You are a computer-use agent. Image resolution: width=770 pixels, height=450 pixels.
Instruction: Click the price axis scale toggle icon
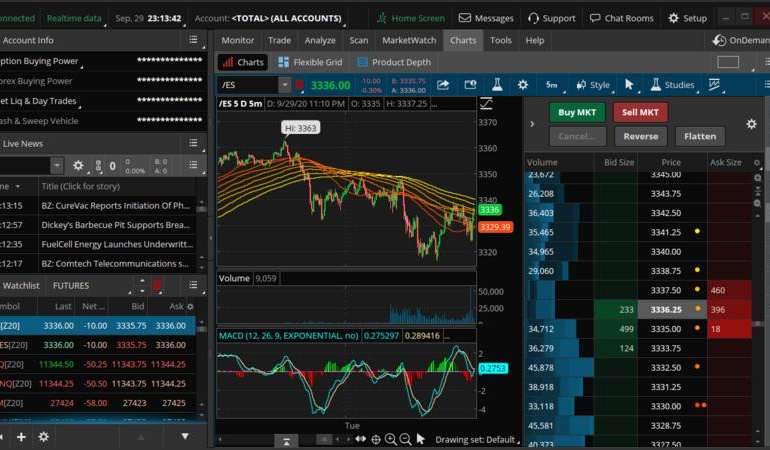[x=486, y=104]
